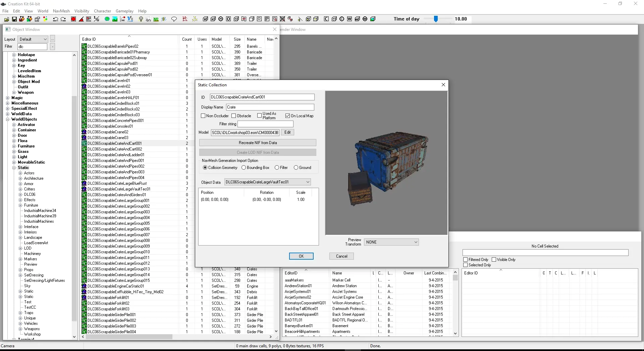
Task: Click the Display Name Crate field
Action: pyautogui.click(x=270, y=107)
